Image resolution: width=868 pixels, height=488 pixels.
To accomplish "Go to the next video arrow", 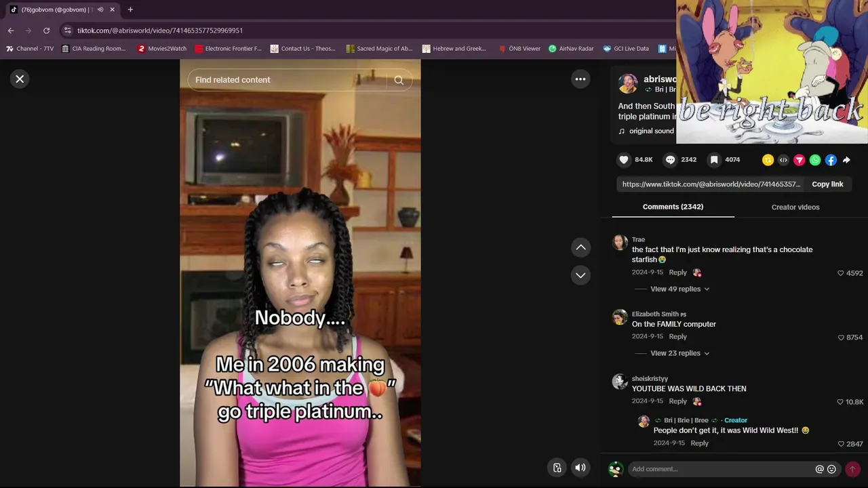I will coord(580,275).
